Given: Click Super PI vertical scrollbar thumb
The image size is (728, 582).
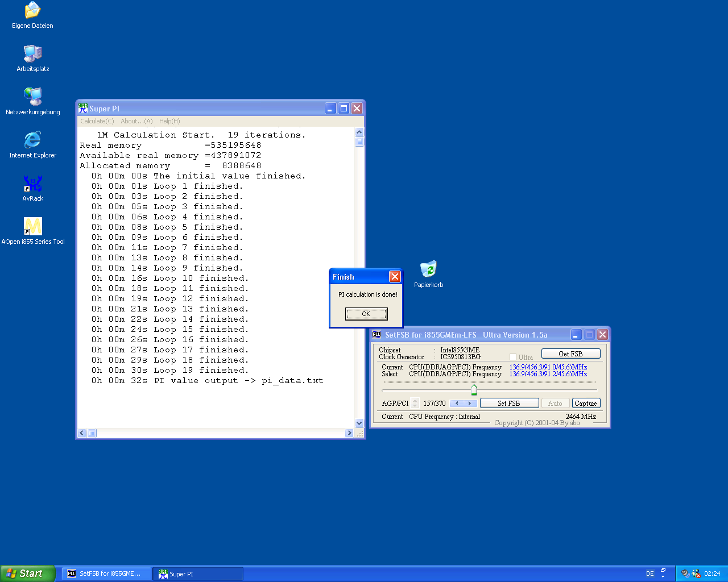Looking at the screenshot, I should click(x=359, y=142).
